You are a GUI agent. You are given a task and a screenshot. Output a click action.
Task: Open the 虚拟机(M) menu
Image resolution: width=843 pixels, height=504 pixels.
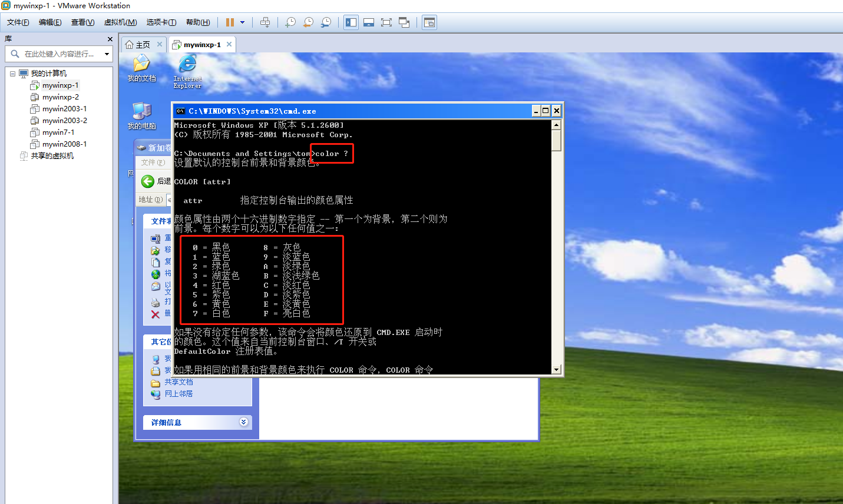click(121, 22)
